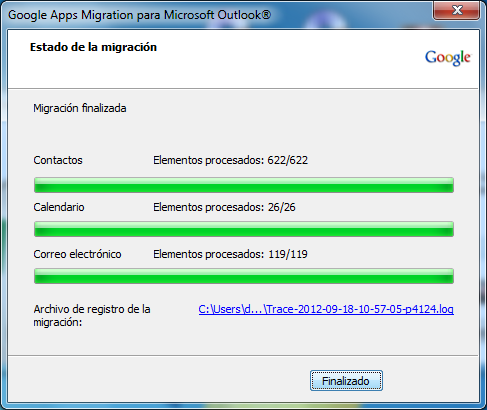The height and width of the screenshot is (410, 487).
Task: Click Elementos procesados: 26/26 text
Action: pos(224,207)
